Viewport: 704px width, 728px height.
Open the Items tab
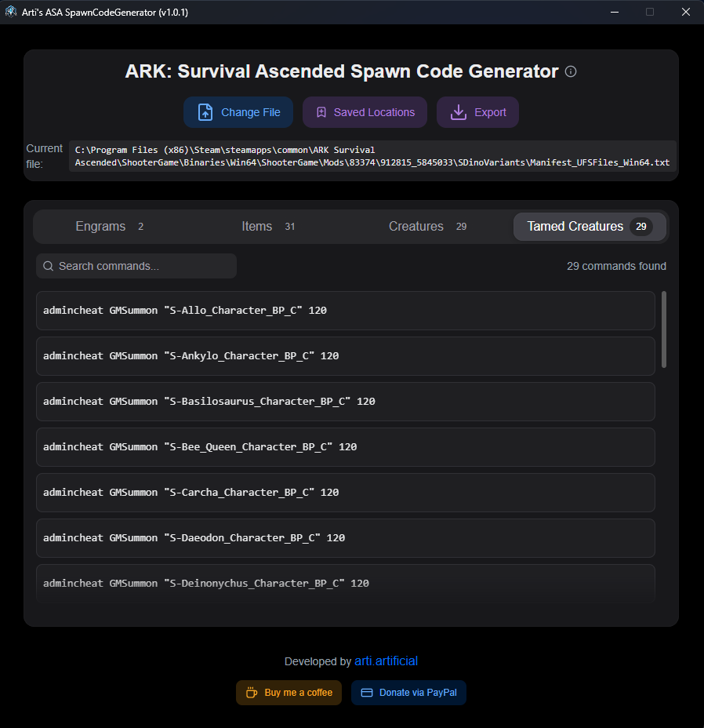point(268,227)
